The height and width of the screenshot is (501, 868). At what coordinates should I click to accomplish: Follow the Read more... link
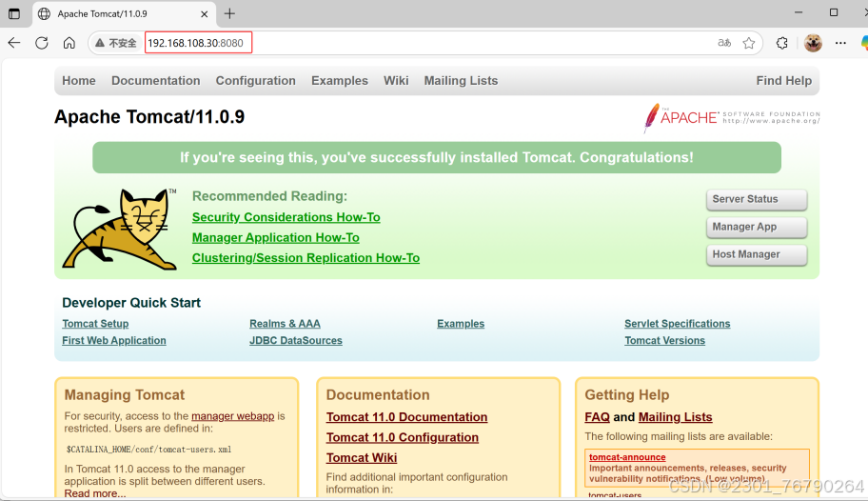94,493
